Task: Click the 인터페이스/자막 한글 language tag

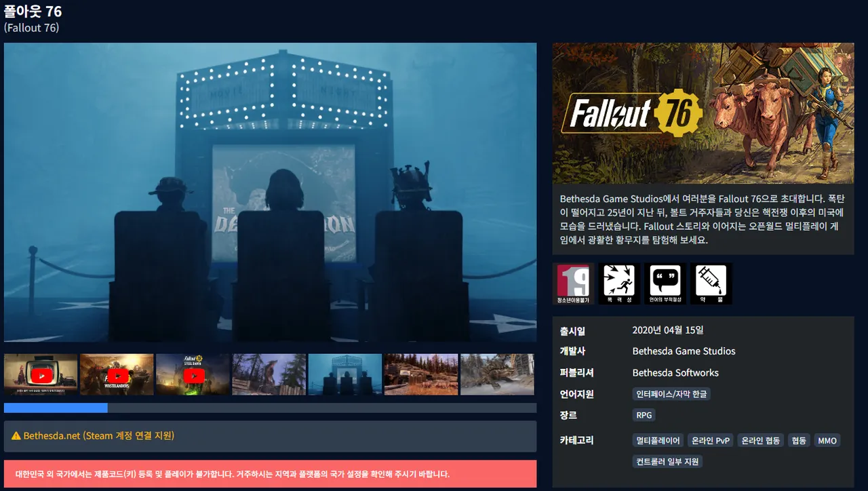Action: point(672,394)
